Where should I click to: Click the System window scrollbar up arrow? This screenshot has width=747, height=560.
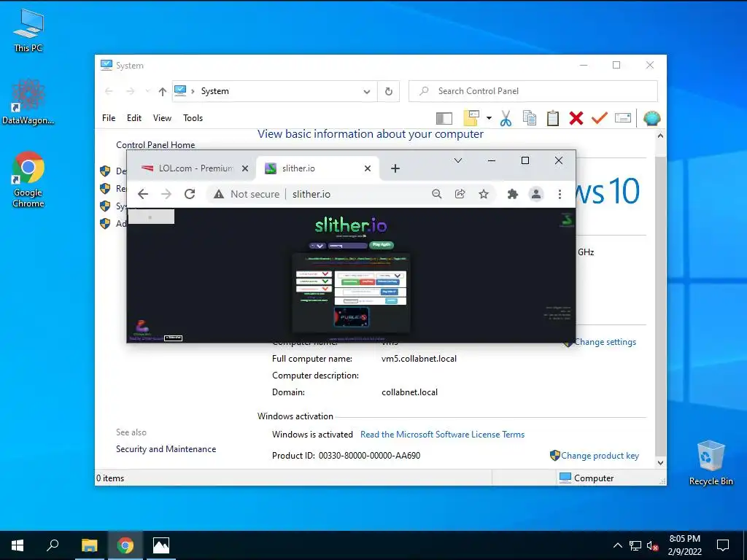point(660,136)
